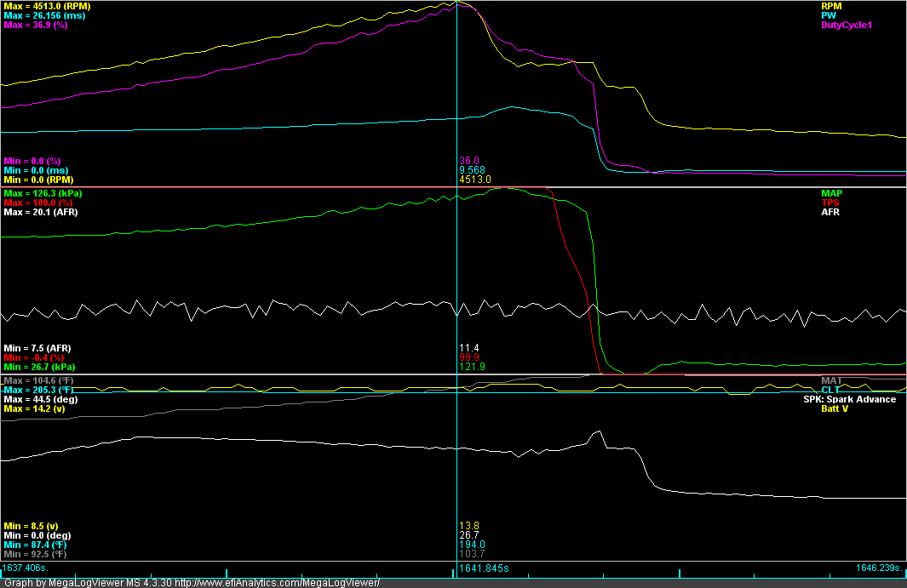Image resolution: width=907 pixels, height=588 pixels.
Task: Click the Min = 8.5 (v) label
Action: point(31,526)
